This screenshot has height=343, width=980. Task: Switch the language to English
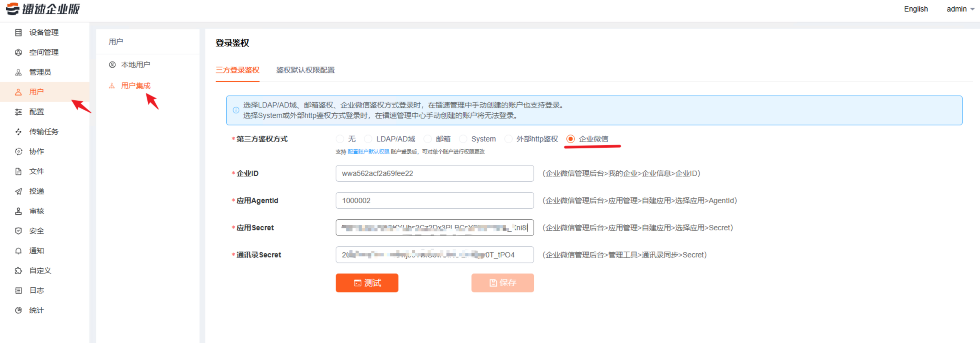click(915, 9)
